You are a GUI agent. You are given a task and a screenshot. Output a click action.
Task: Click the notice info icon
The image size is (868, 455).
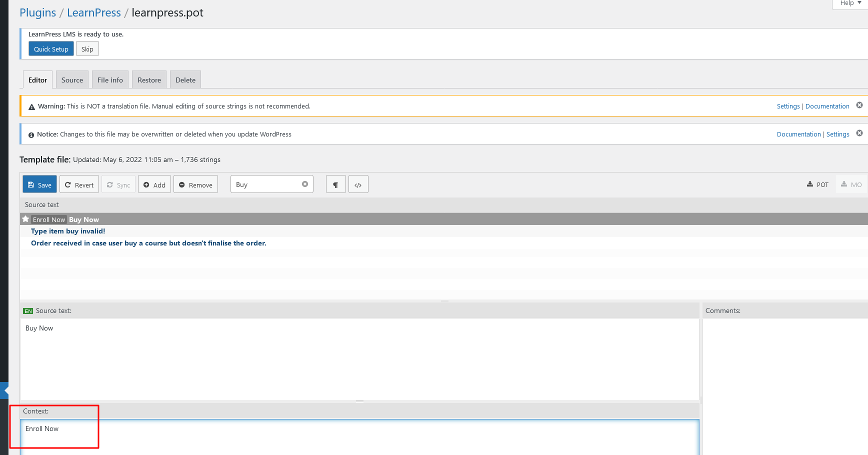pyautogui.click(x=31, y=135)
